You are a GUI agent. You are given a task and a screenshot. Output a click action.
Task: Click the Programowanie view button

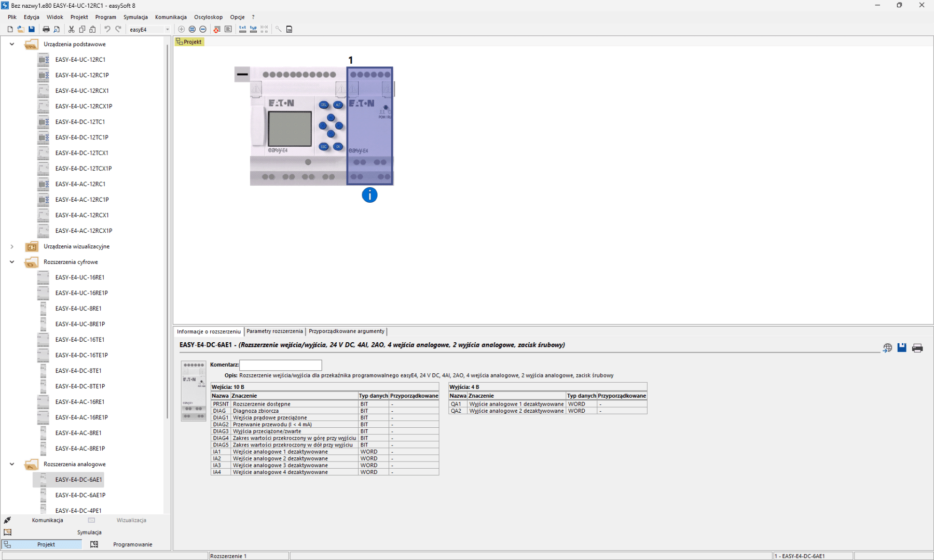coord(132,544)
